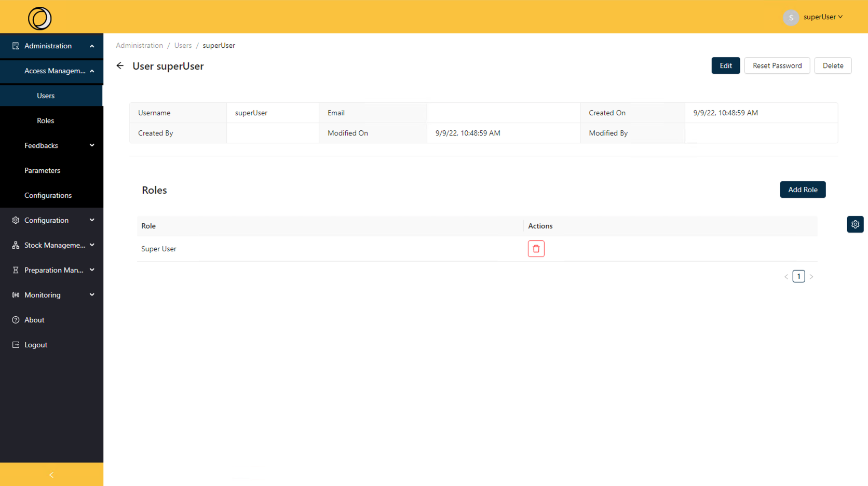
Task: Click the About question mark icon
Action: pyautogui.click(x=16, y=320)
